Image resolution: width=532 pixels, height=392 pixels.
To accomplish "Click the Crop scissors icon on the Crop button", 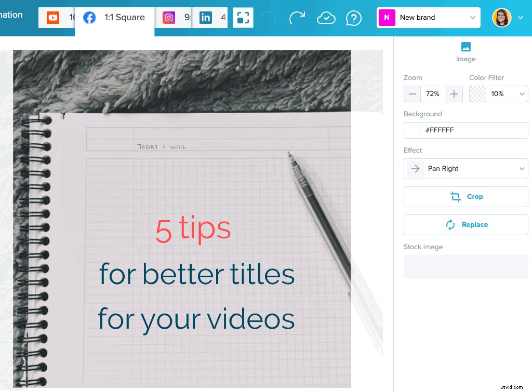I will pos(456,197).
